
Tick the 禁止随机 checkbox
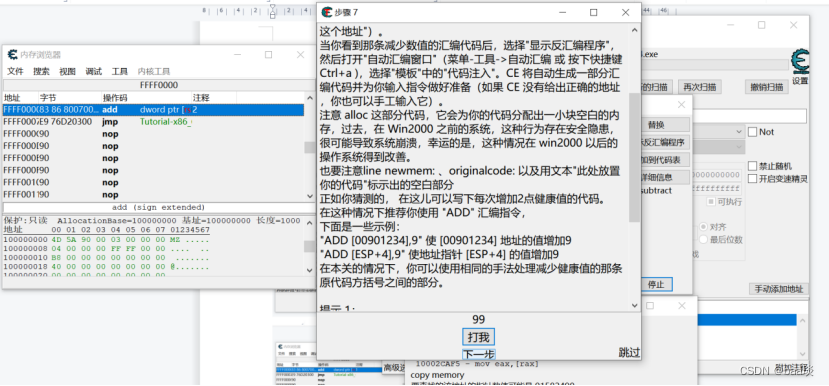click(753, 166)
